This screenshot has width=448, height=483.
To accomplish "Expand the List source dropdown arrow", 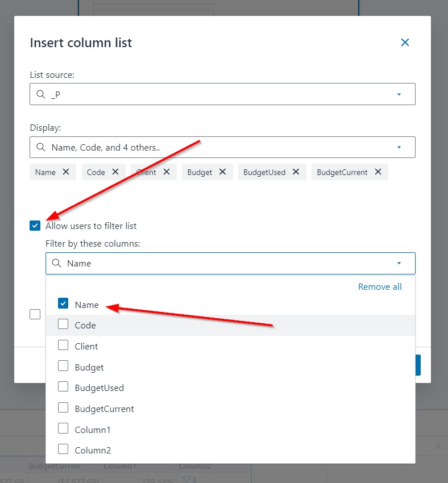I will coord(399,94).
